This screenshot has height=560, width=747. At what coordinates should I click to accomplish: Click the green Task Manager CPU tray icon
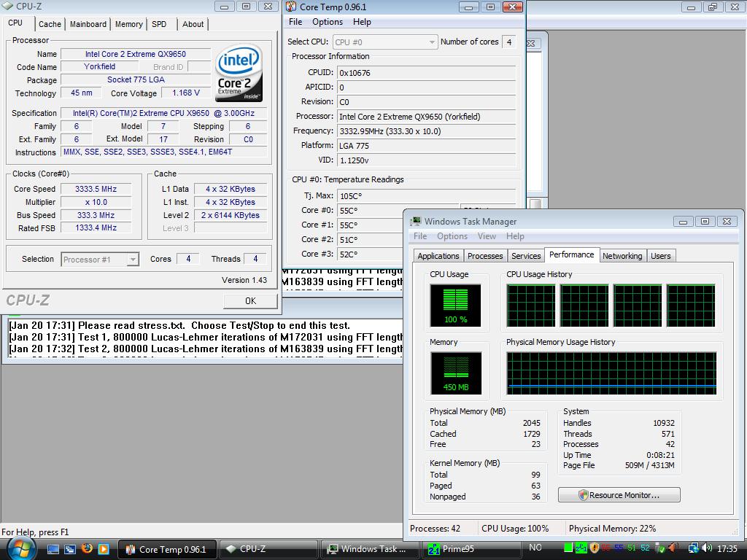point(568,547)
